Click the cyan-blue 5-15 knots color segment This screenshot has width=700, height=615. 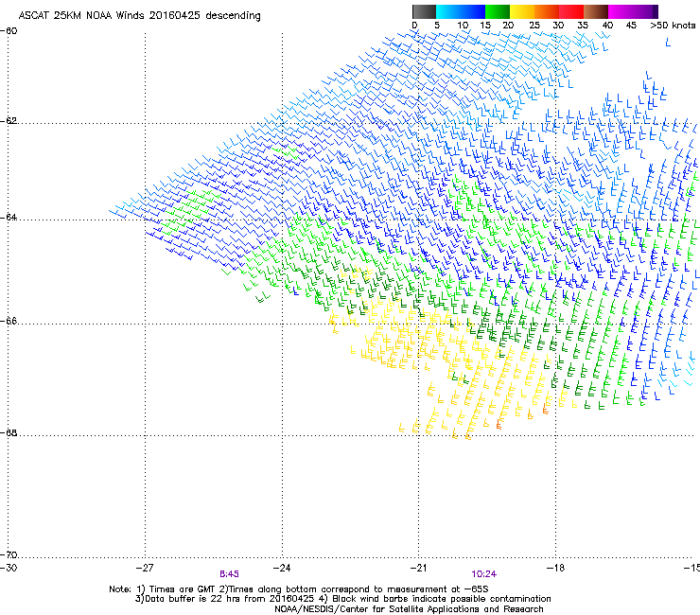tap(461, 11)
